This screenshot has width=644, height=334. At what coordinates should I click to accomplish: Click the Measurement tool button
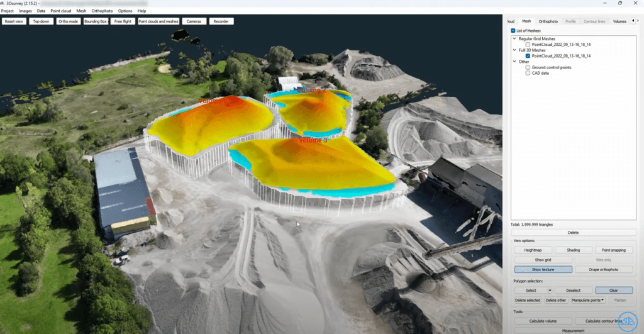[x=573, y=331]
